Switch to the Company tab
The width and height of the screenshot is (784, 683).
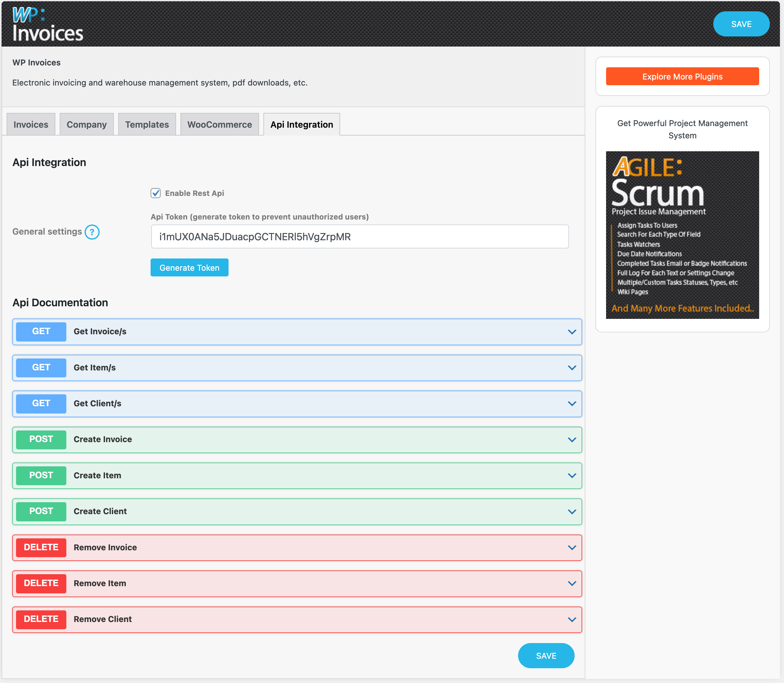[86, 124]
